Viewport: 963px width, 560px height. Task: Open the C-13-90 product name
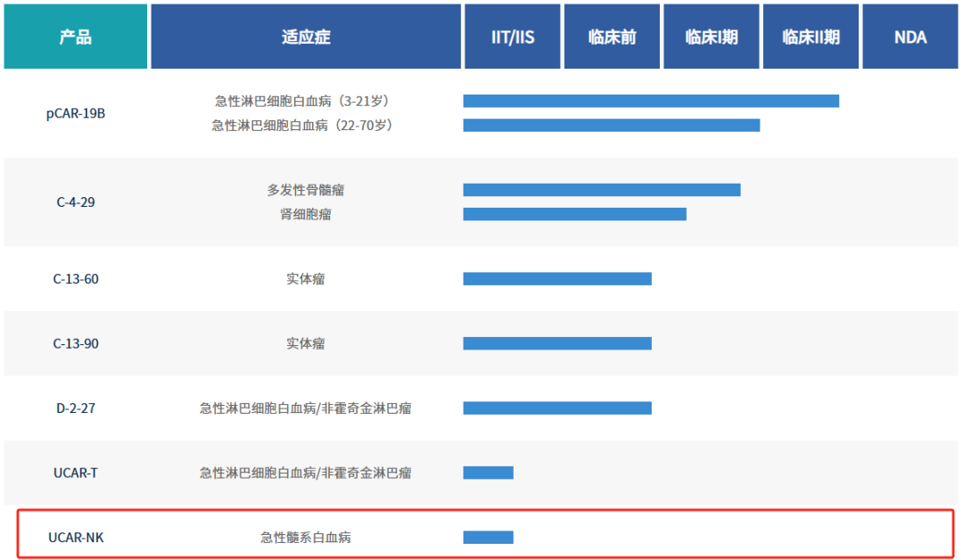pyautogui.click(x=76, y=343)
